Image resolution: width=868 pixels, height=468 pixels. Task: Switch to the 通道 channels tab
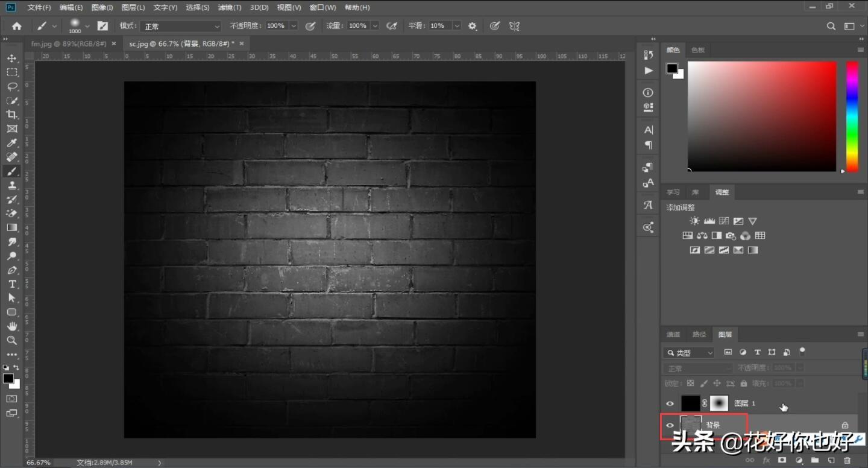click(x=673, y=334)
